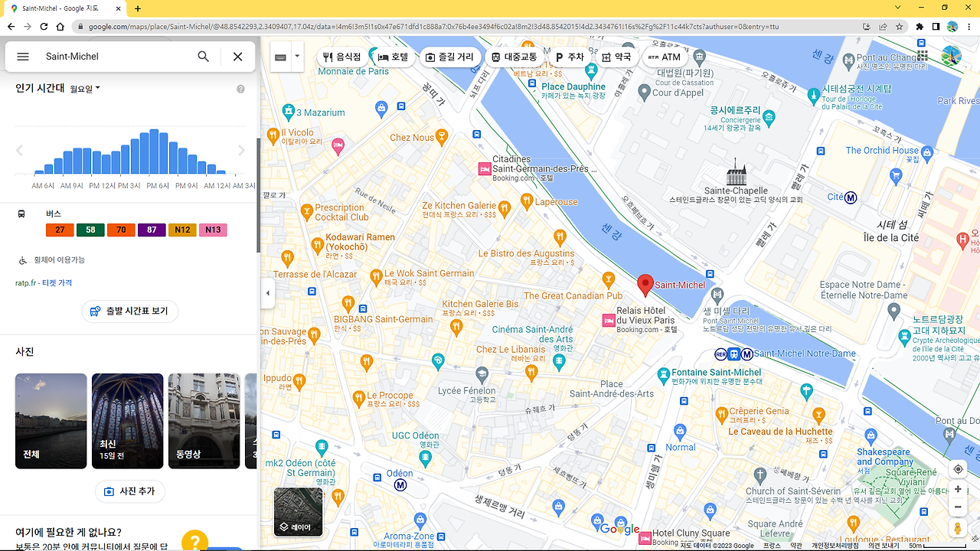Image resolution: width=980 pixels, height=551 pixels.
Task: Click the Cité metro station icon
Action: pos(851,197)
